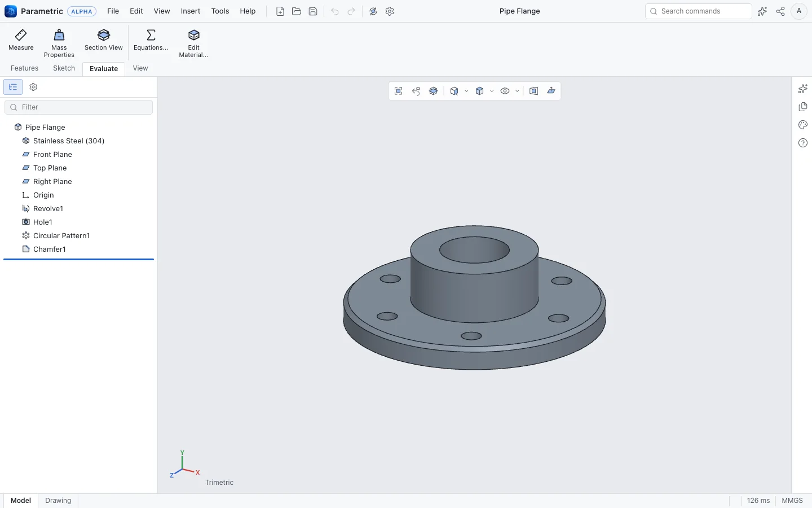This screenshot has height=508, width=812.
Task: Open the MMGS unit system selector
Action: (x=792, y=501)
